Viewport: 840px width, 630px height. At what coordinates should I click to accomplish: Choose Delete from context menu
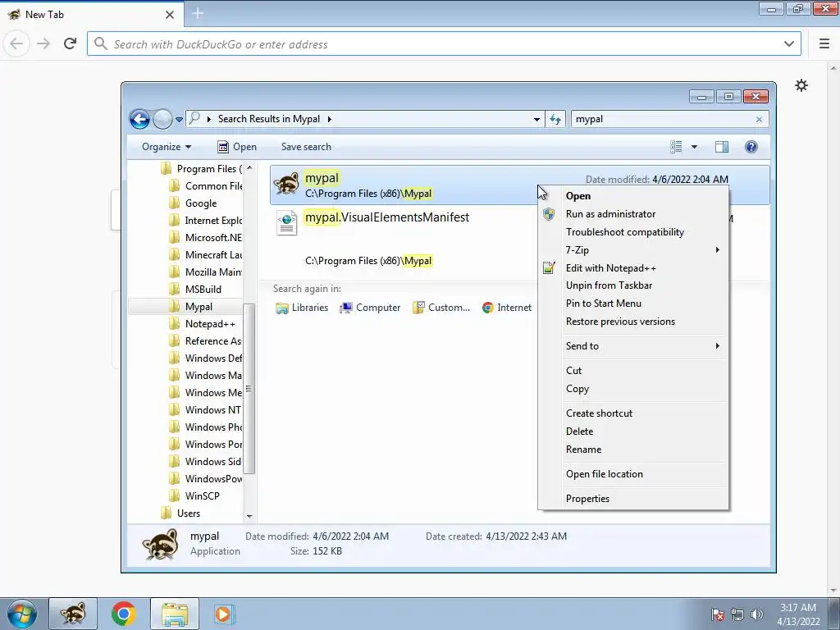634,431
